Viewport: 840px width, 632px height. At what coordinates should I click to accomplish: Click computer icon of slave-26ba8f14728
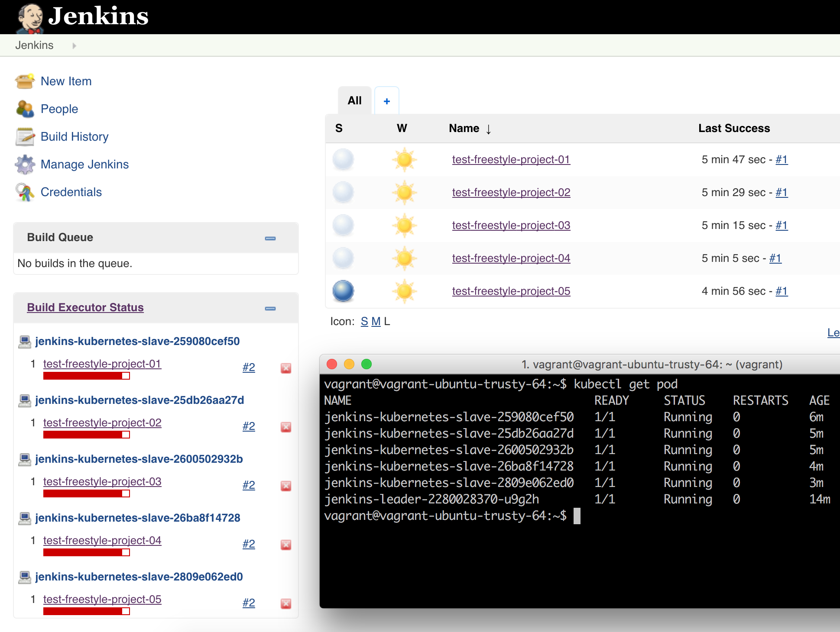[x=25, y=518]
